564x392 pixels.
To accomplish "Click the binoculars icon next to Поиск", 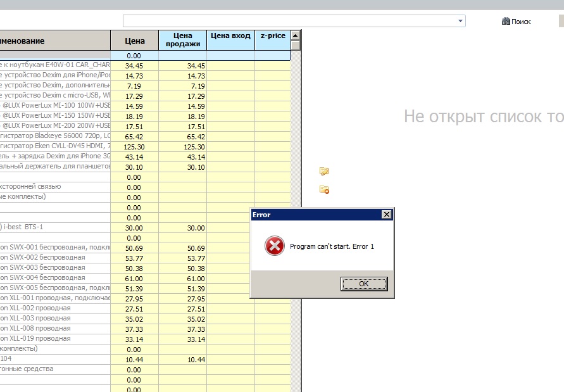I will 506,22.
